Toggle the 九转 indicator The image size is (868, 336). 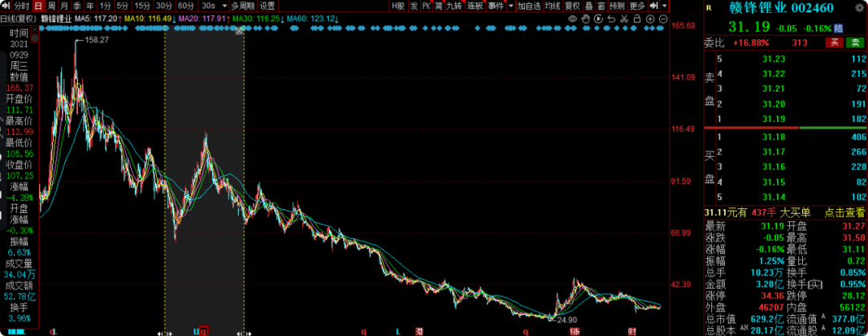(454, 6)
